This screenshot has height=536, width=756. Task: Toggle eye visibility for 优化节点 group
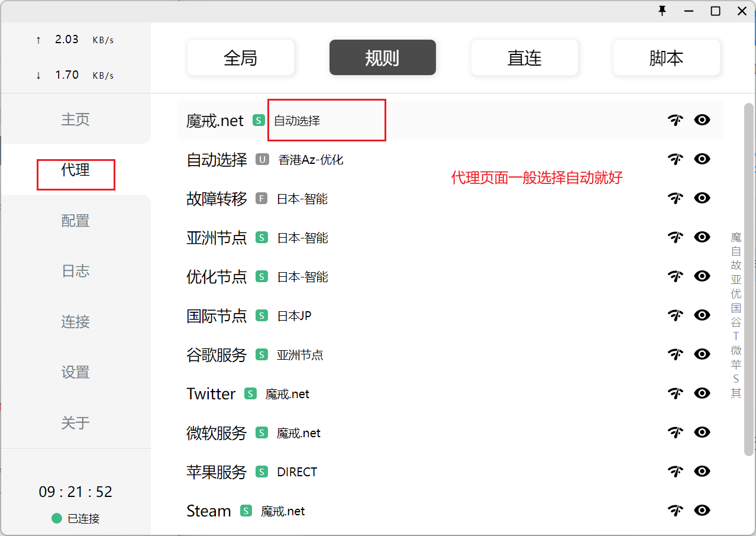click(702, 276)
